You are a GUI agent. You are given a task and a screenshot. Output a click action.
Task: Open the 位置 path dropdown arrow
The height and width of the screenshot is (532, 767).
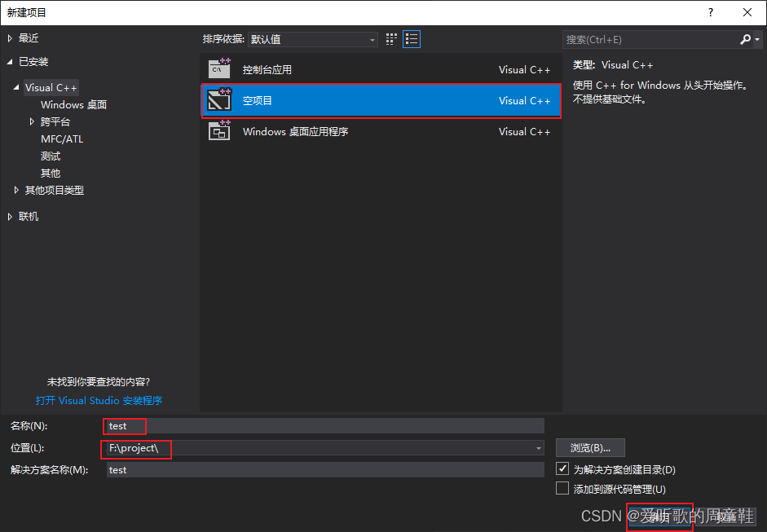537,448
